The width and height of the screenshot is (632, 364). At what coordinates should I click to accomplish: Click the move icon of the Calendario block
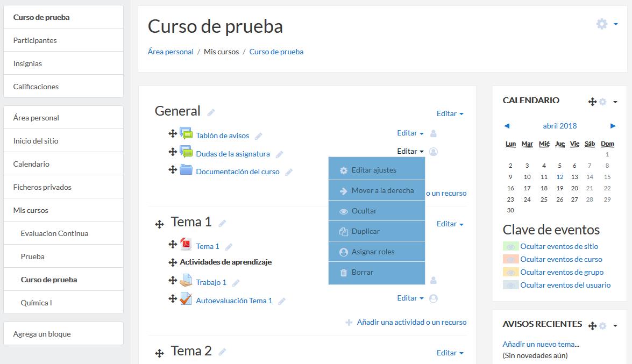[592, 102]
